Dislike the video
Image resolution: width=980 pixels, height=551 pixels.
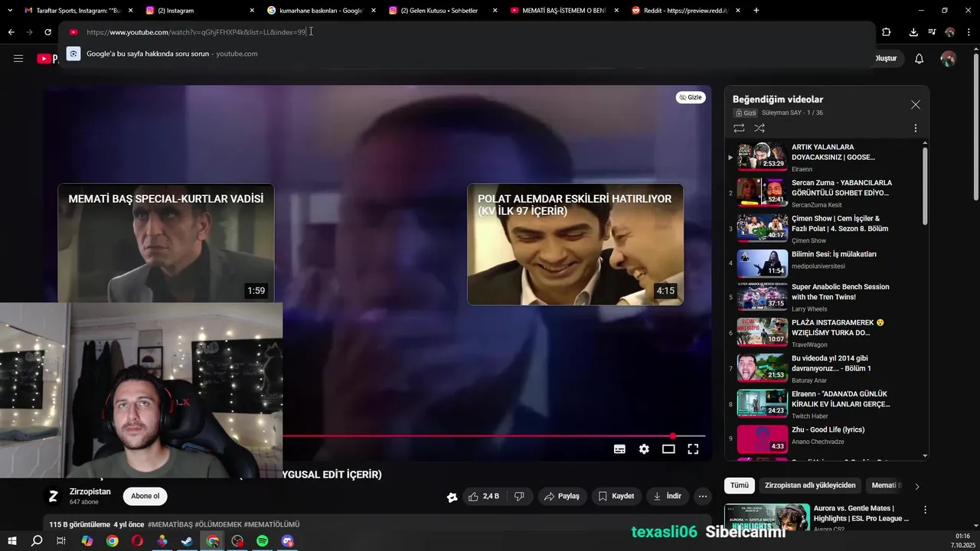pos(519,497)
